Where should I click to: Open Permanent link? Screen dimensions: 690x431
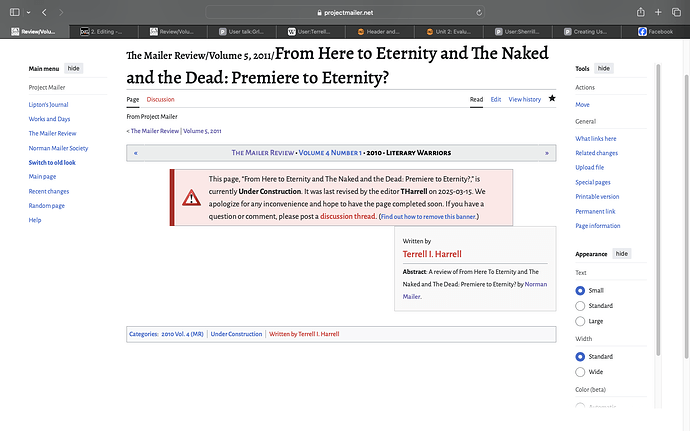click(595, 211)
